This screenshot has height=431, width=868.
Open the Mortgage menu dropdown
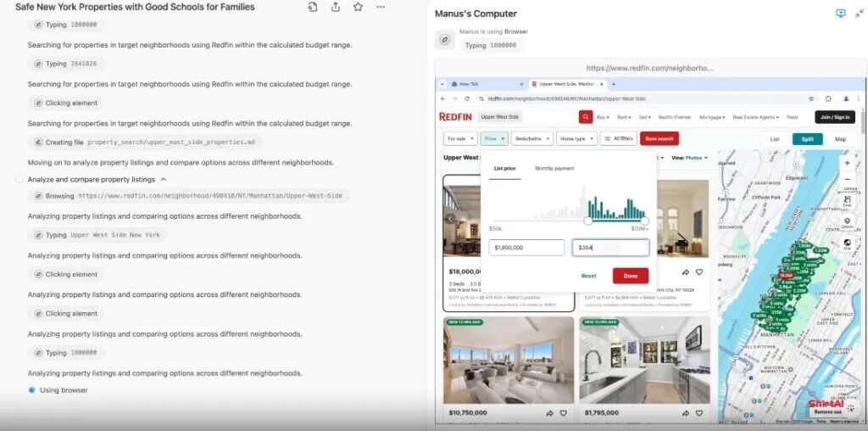point(712,117)
